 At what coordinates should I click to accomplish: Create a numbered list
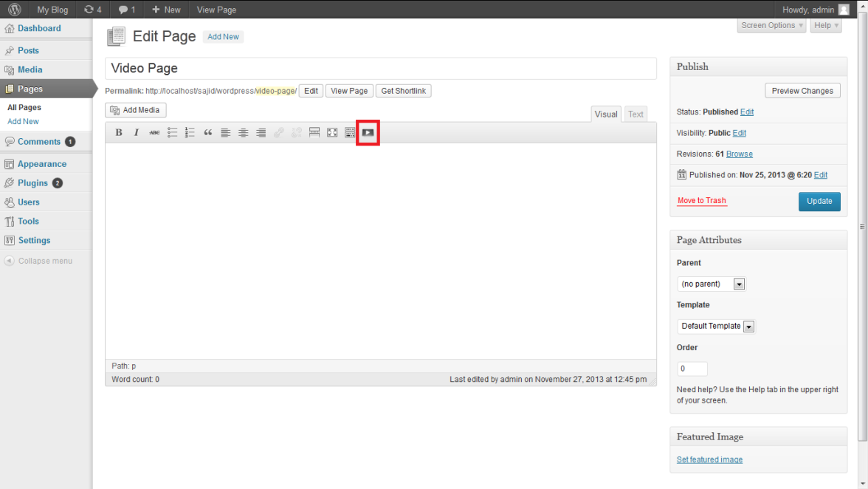pyautogui.click(x=190, y=133)
